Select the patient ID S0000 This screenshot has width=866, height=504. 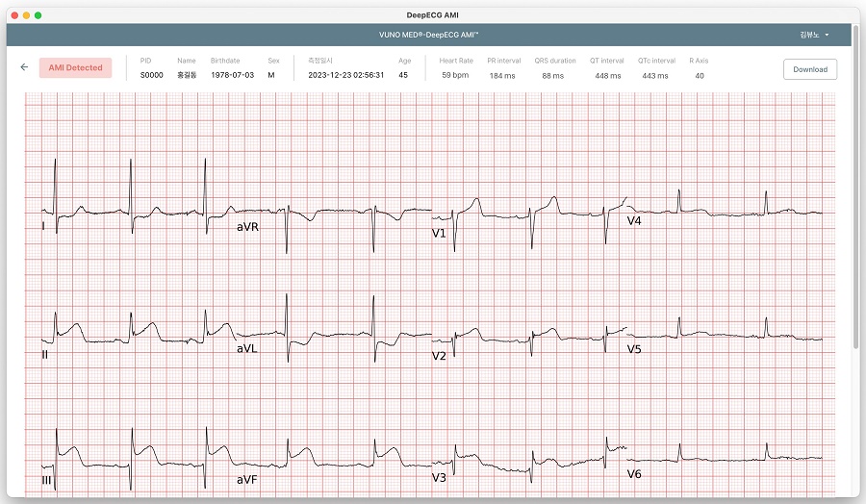(x=151, y=75)
